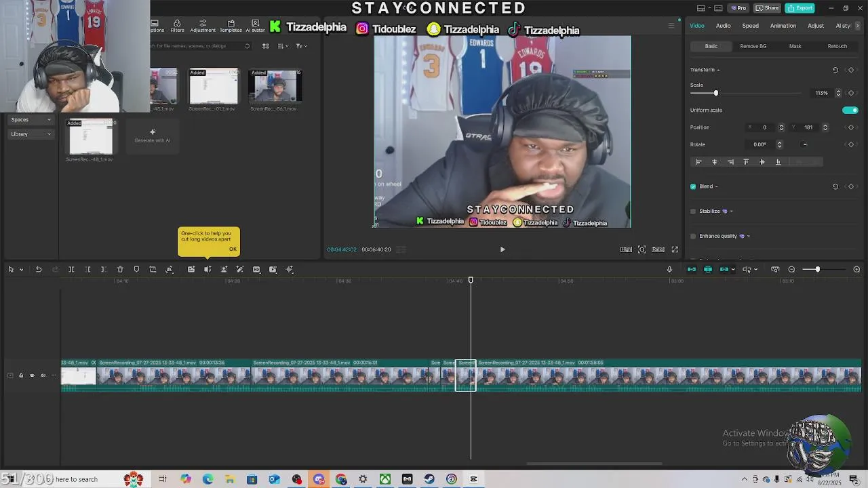868x488 pixels.
Task: Enable the Enhance quality checkbox
Action: coord(693,237)
